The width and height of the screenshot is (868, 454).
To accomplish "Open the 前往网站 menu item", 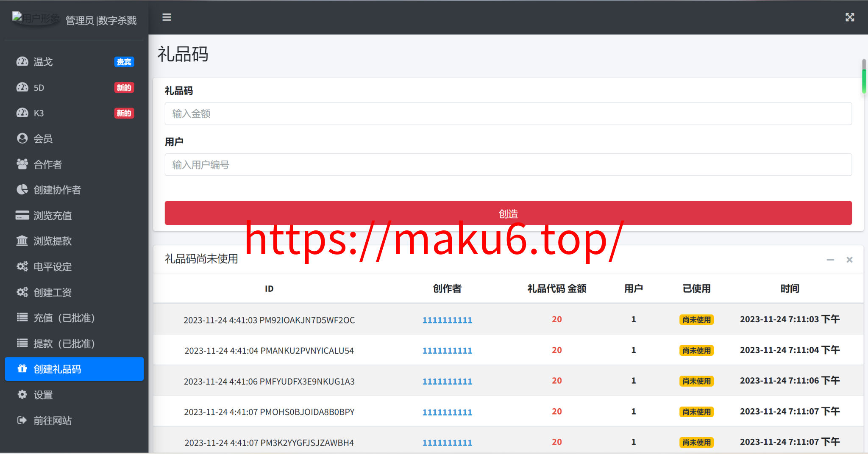I will pos(74,420).
